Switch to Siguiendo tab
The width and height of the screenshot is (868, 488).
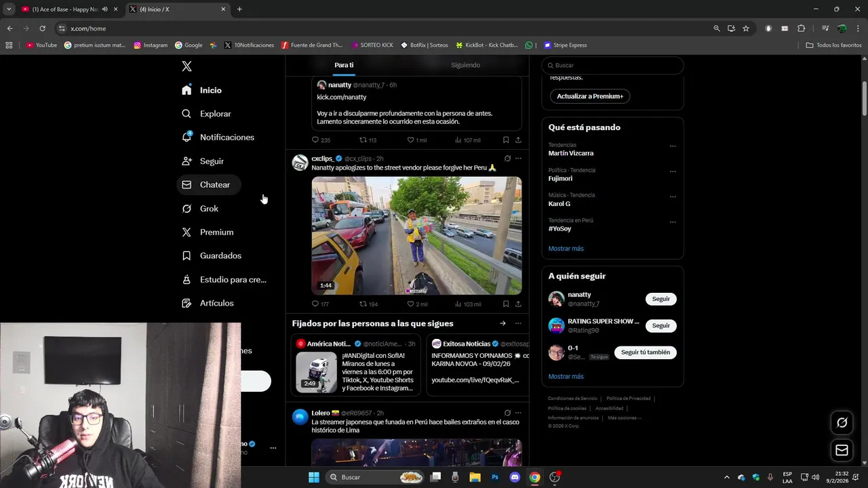(465, 65)
